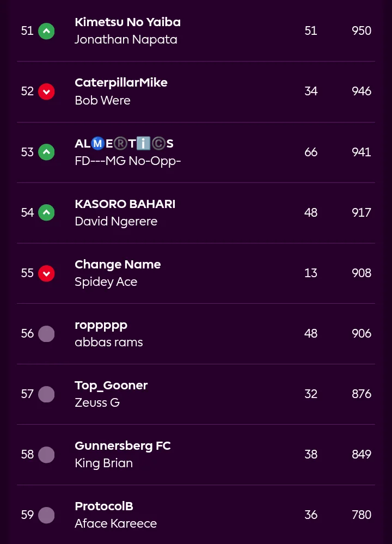Open Top_Gooner team details
392x544 pixels.
click(x=111, y=386)
